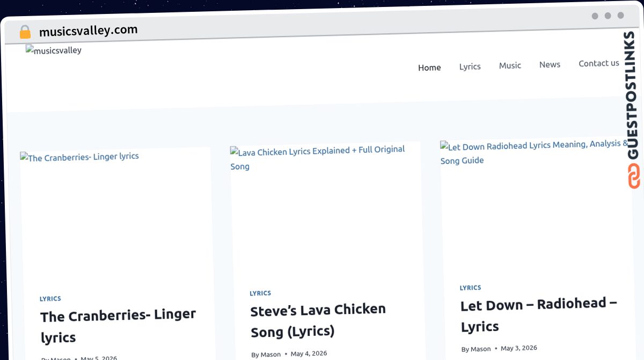Open the Music menu item
This screenshot has height=360, width=644.
tap(510, 65)
